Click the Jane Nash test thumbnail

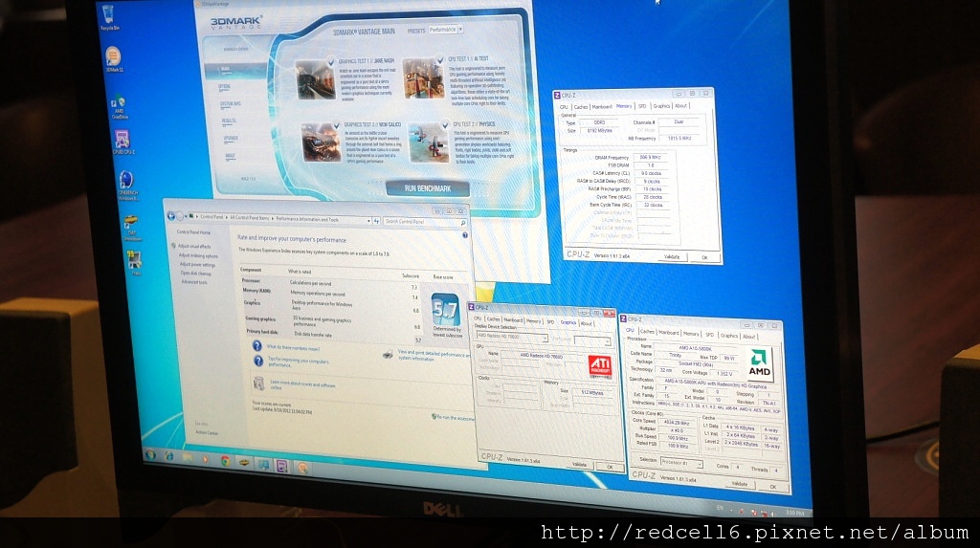tap(316, 79)
